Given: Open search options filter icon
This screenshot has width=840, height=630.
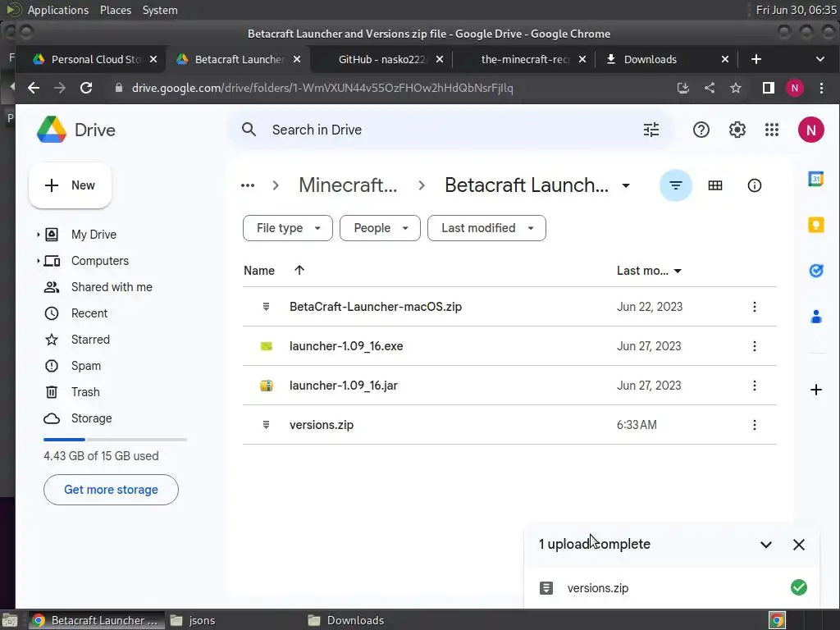Looking at the screenshot, I should coord(651,130).
